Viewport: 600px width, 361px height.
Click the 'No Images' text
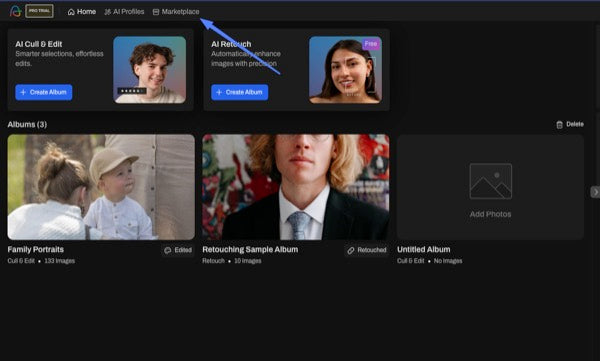448,261
